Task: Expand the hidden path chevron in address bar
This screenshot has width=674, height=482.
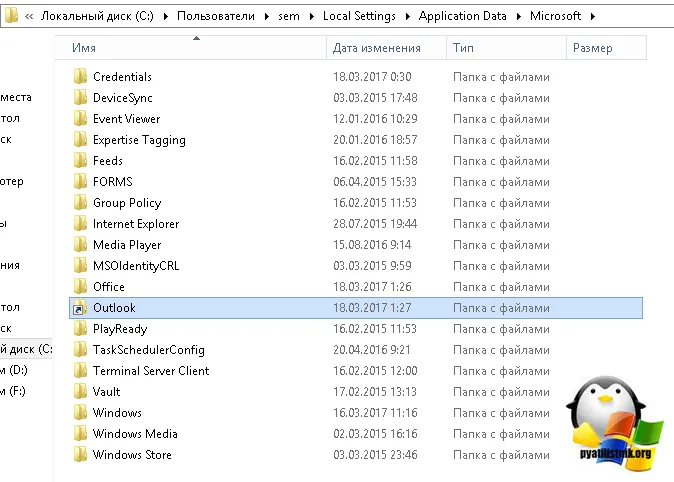Action: [x=29, y=17]
